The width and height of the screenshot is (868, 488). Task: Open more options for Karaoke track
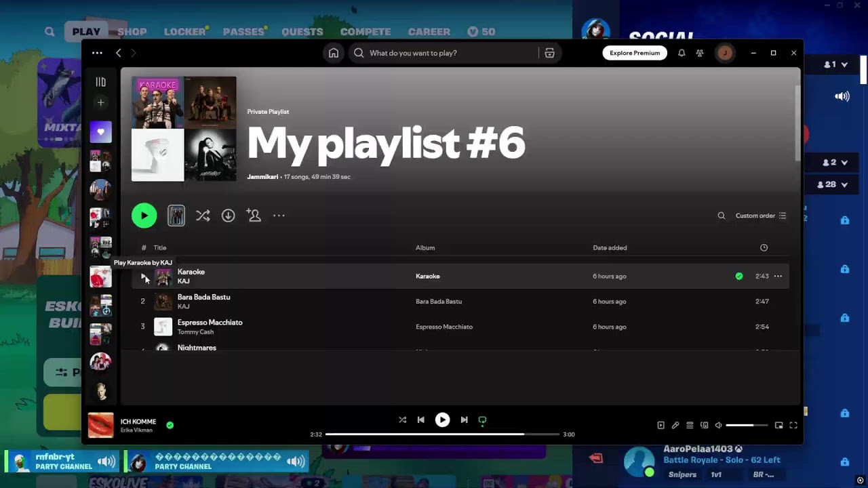[778, 276]
